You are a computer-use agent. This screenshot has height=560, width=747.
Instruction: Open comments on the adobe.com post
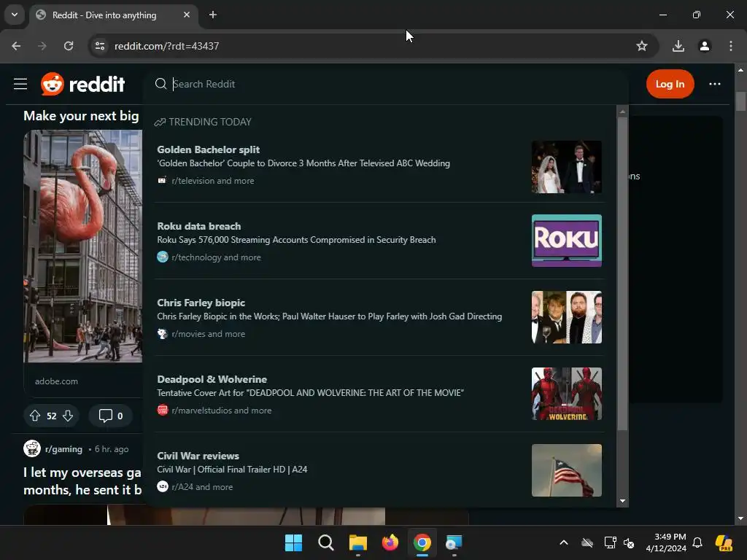[x=111, y=416]
